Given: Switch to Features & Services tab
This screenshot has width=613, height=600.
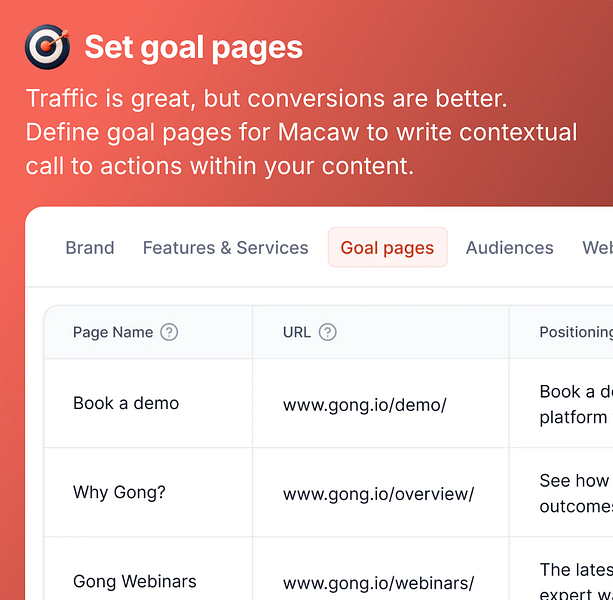Looking at the screenshot, I should (x=225, y=248).
